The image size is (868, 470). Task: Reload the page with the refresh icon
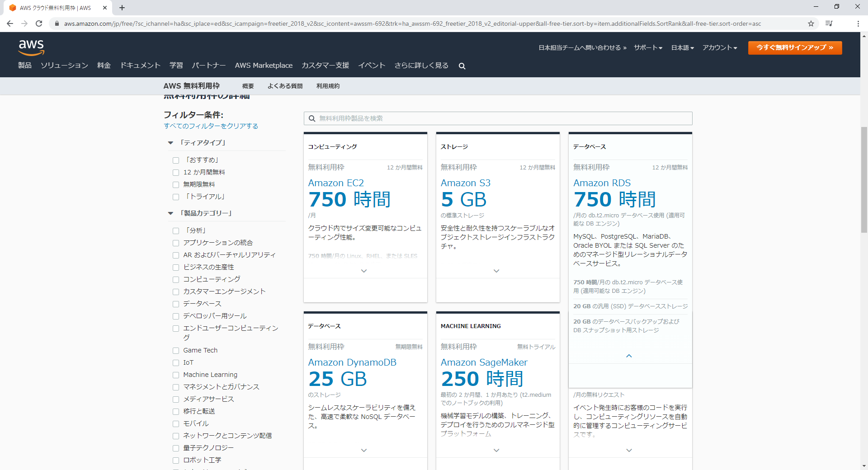(39, 23)
